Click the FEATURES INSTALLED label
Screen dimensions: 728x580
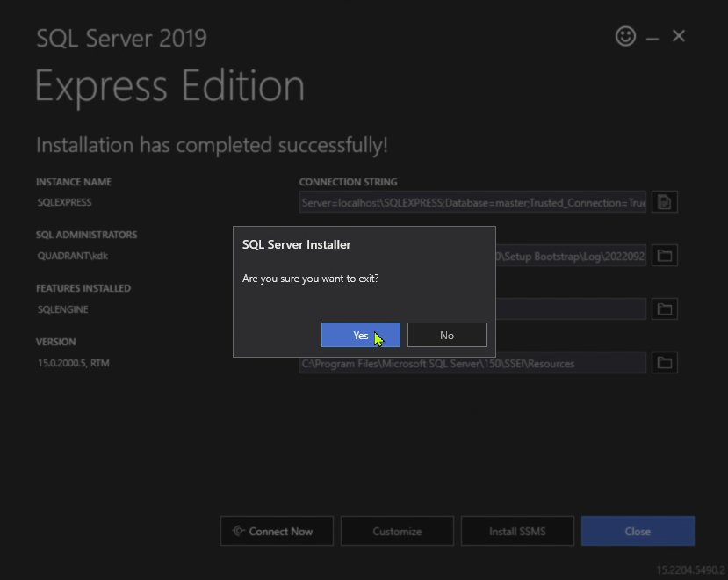(x=83, y=288)
